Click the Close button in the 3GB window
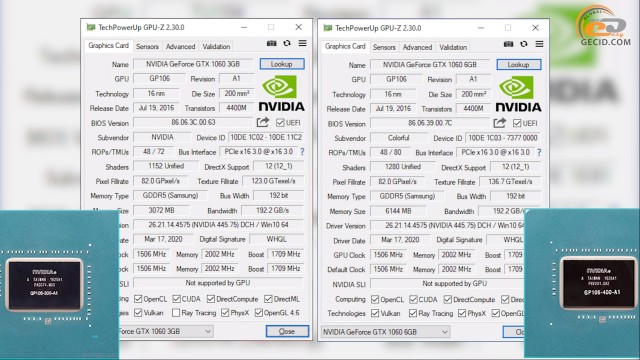 coord(287,331)
